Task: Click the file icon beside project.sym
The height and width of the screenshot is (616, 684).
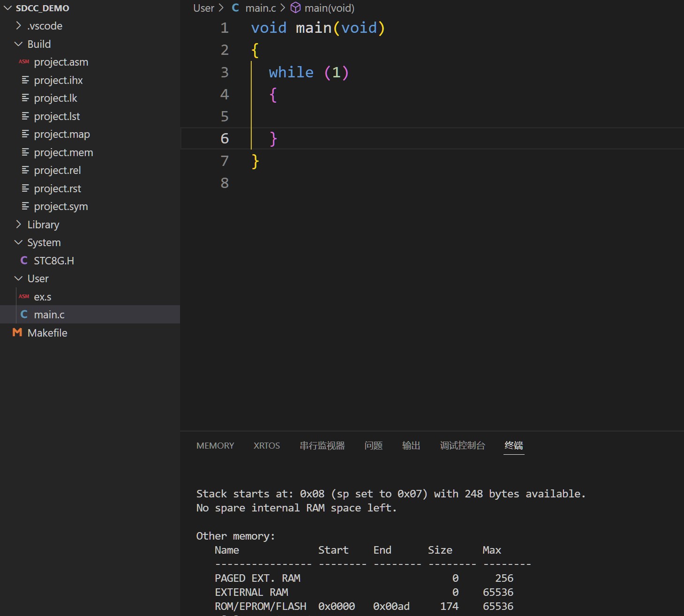Action: tap(25, 206)
